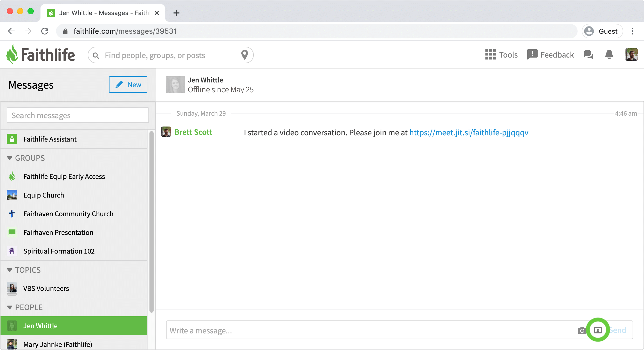Open the notifications bell
The image size is (644, 350).
click(x=609, y=54)
